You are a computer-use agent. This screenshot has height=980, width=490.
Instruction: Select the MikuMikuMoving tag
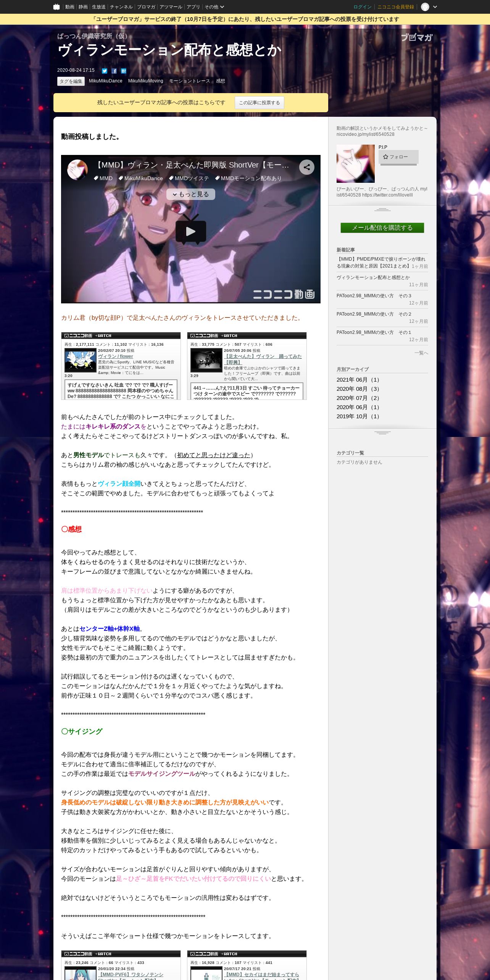coord(146,81)
